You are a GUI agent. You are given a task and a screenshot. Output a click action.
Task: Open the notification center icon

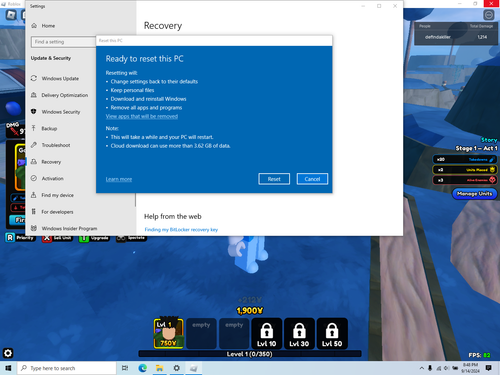(489, 368)
